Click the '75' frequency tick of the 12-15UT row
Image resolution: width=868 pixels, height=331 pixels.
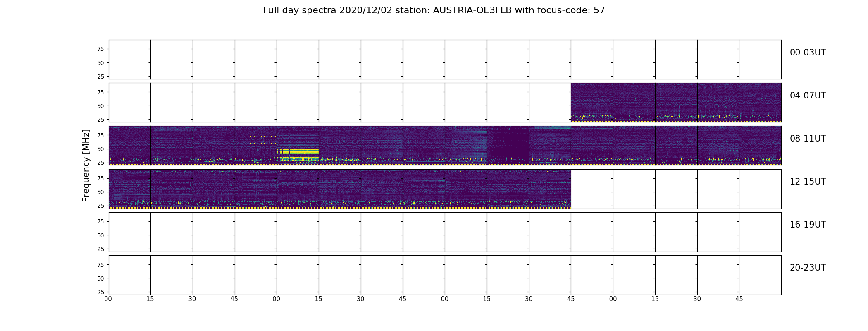tap(100, 178)
